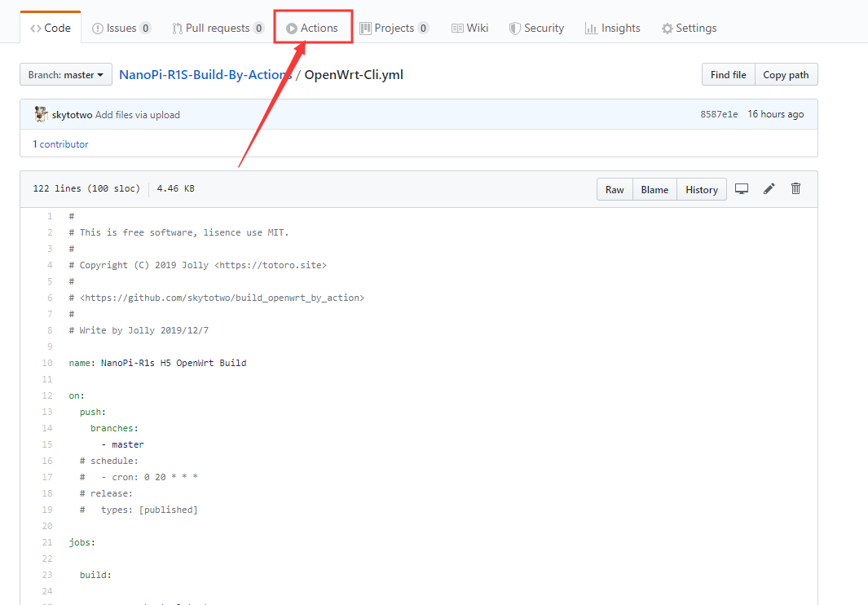868x605 pixels.
Task: Open the Security tab
Action: coord(536,28)
